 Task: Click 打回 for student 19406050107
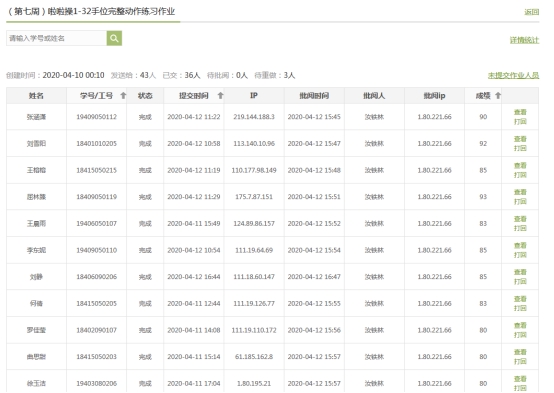click(x=520, y=228)
